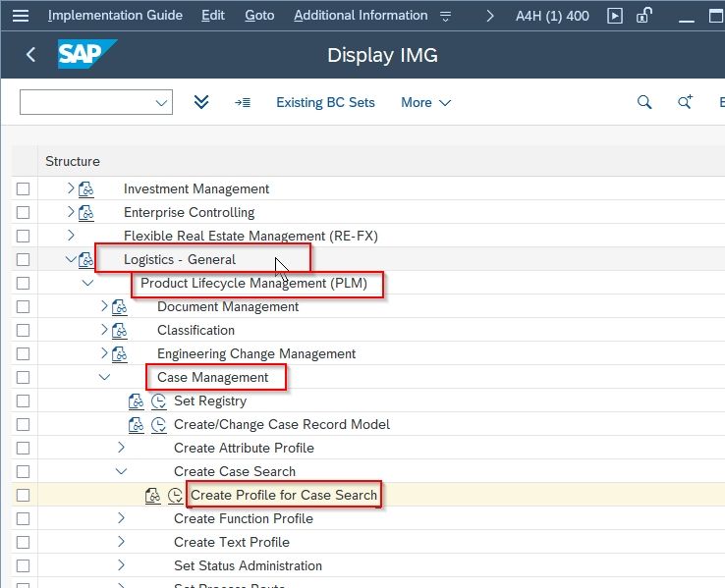The height and width of the screenshot is (588, 725).
Task: Open documentation icon for Create/Change Case Record Model
Action: [136, 424]
